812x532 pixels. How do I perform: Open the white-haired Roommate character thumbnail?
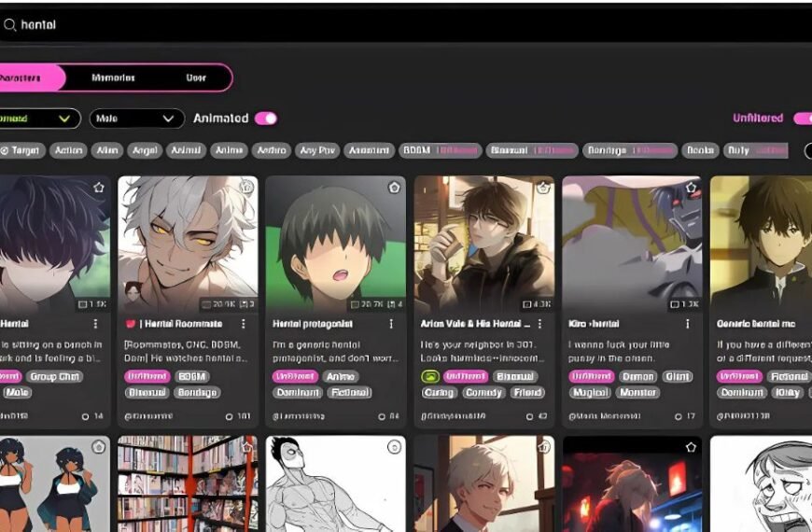pos(188,244)
